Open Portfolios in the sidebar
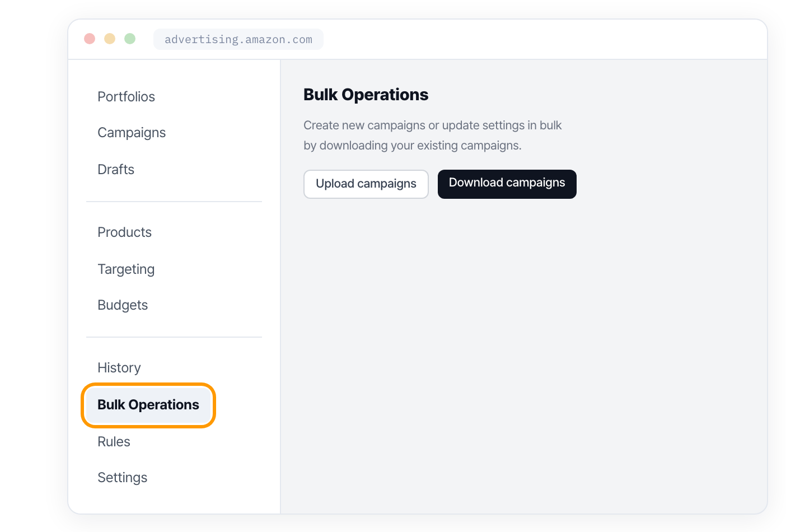786x532 pixels. point(126,96)
